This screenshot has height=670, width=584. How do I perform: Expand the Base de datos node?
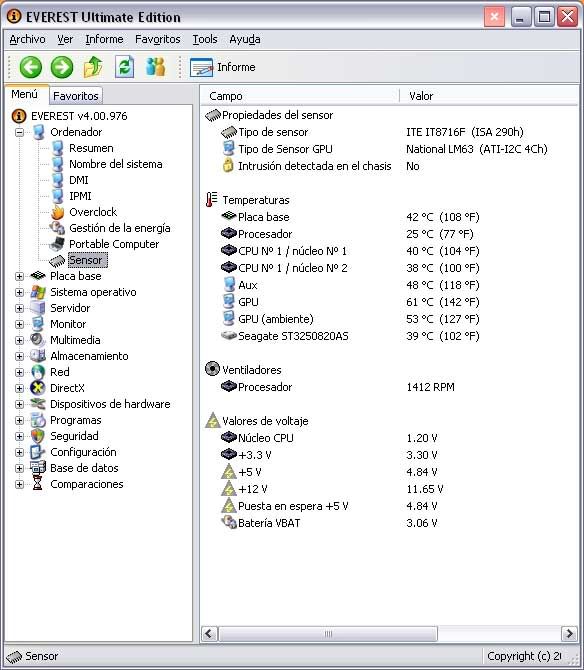19,468
